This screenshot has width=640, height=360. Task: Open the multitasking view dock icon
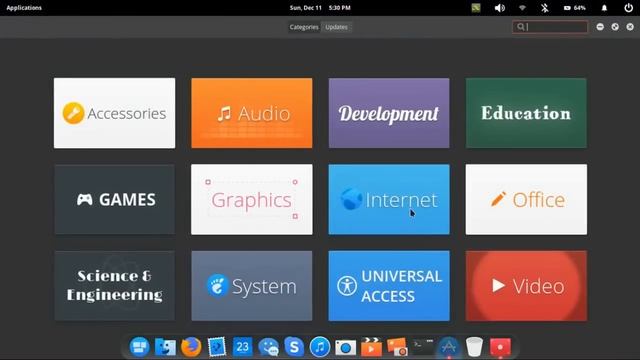coord(139,347)
